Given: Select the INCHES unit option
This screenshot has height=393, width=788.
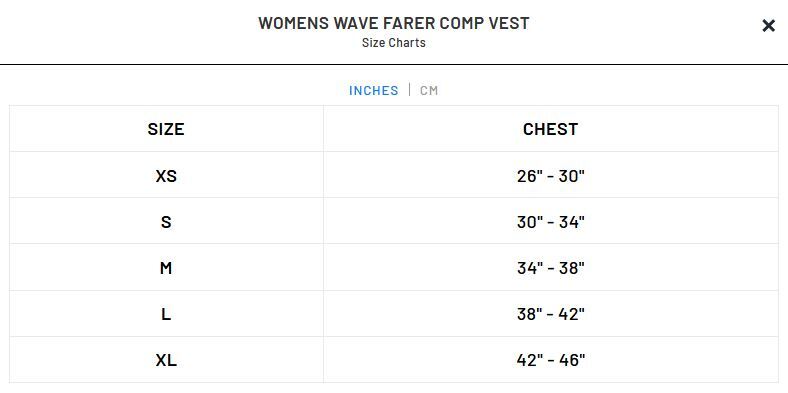Looking at the screenshot, I should (x=373, y=90).
